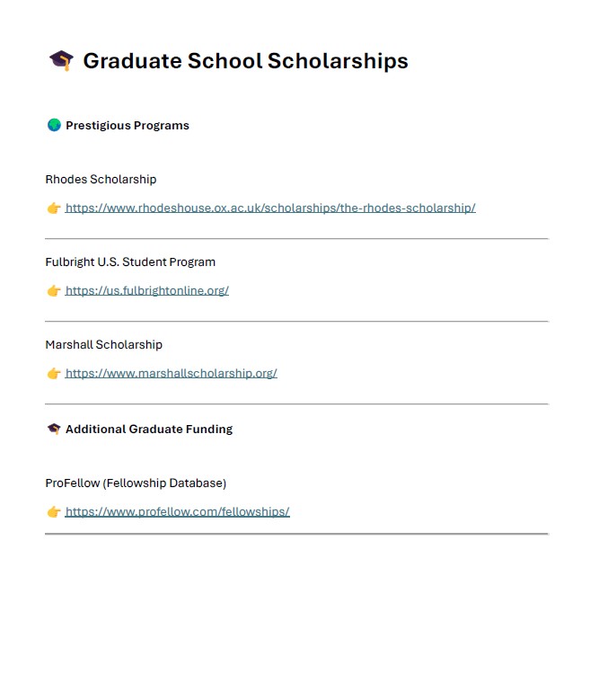Click the Rhodes Scholarship label text
The height and width of the screenshot is (700, 590).
[x=101, y=180]
